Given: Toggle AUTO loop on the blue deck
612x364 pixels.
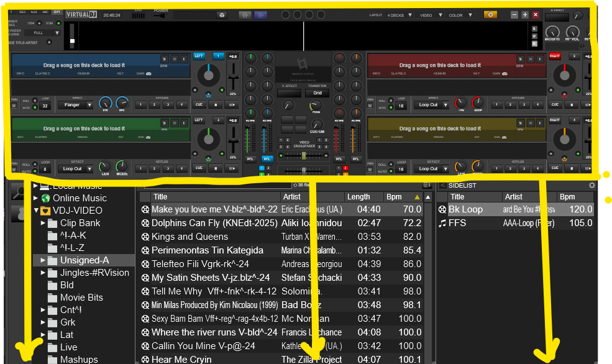Looking at the screenshot, I should [35, 107].
